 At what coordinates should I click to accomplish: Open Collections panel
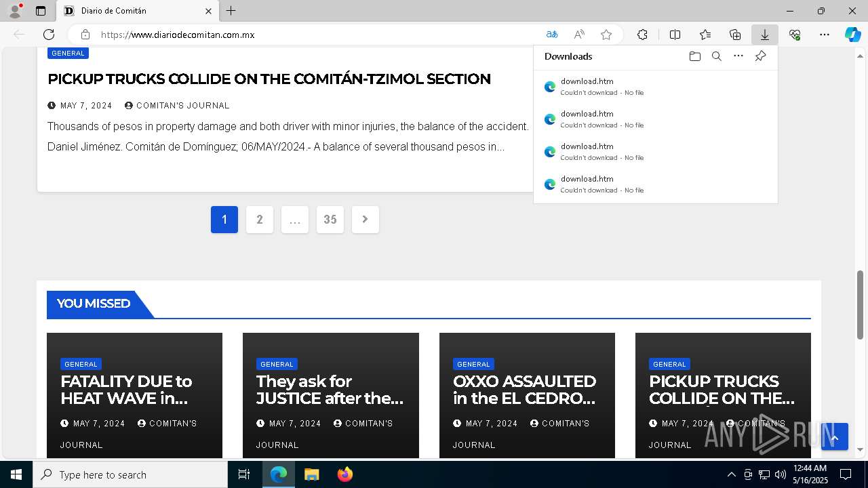pos(735,35)
